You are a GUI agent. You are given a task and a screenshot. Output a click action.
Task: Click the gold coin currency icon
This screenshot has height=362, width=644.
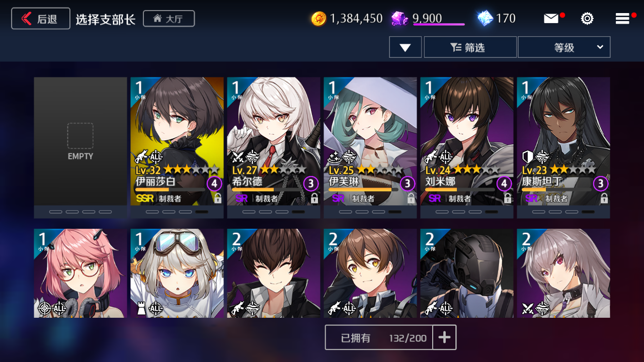318,19
